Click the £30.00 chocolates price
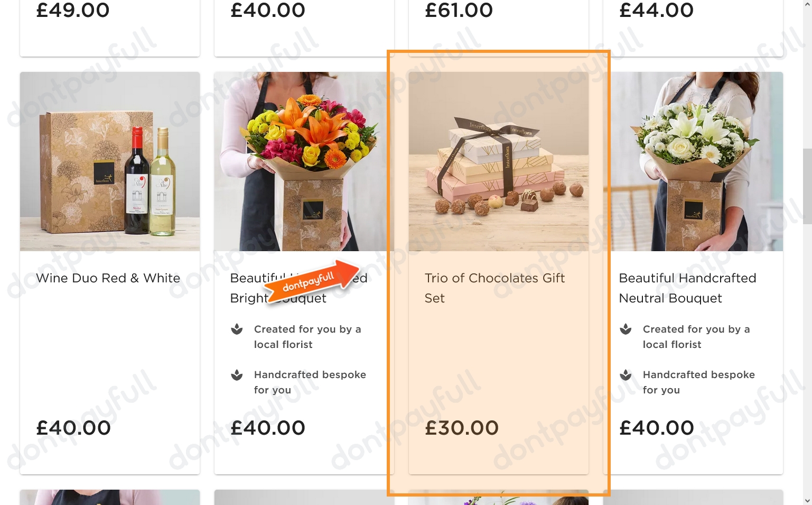 point(462,428)
